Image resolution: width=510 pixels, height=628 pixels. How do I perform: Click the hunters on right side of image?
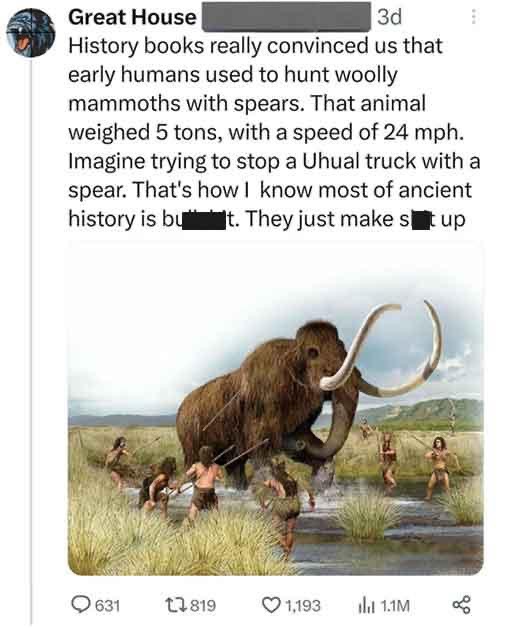pyautogui.click(x=417, y=465)
